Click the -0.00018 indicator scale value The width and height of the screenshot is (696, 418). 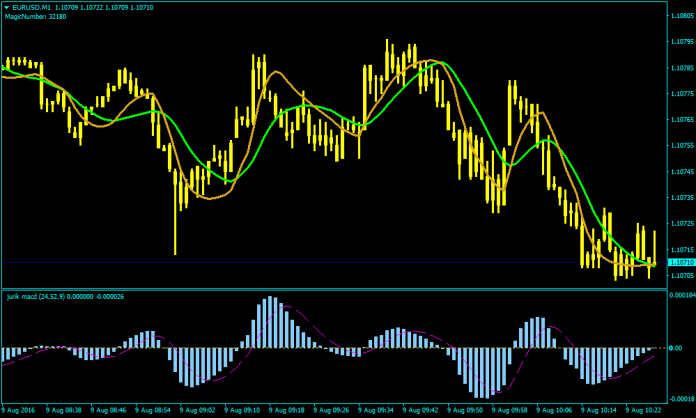(x=680, y=398)
